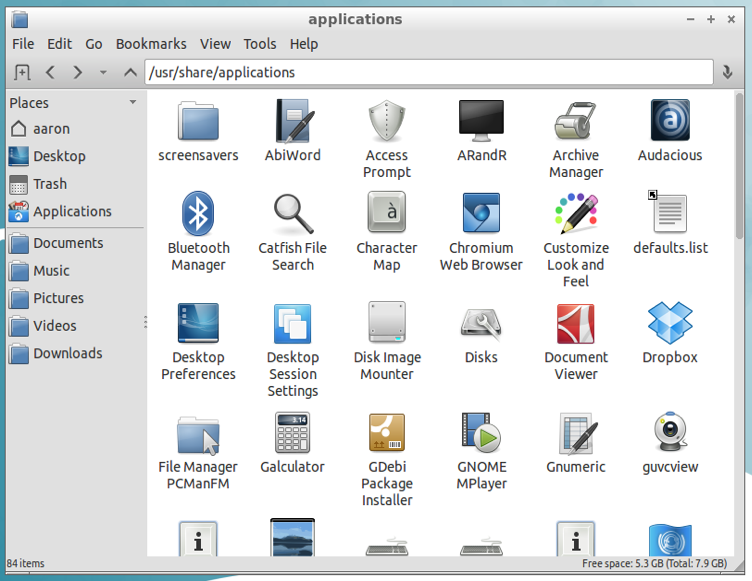Image resolution: width=752 pixels, height=581 pixels.
Task: Open the Help menu
Action: 304,44
